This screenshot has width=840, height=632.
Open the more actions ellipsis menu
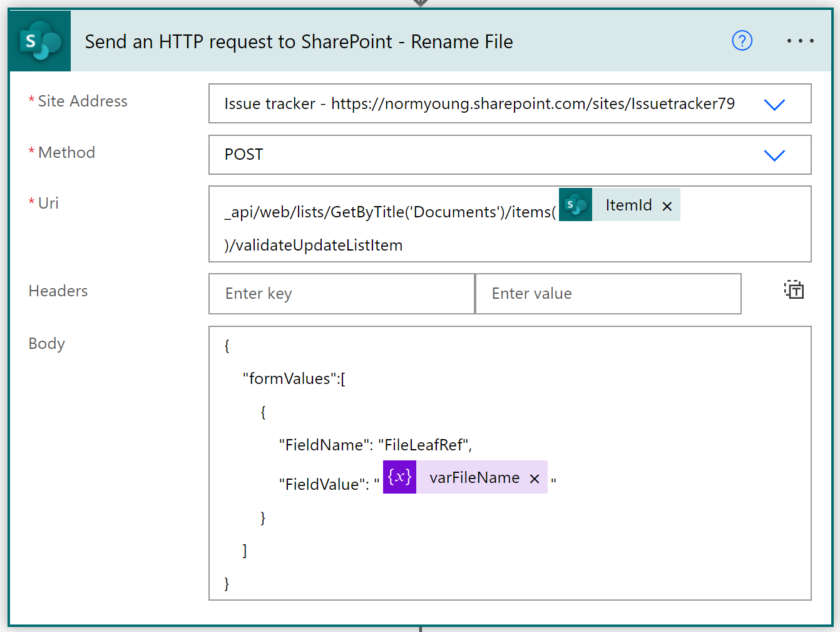800,40
